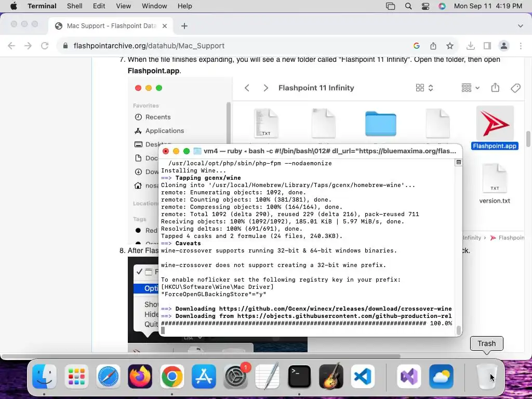This screenshot has height=399, width=532.
Task: Open the Apple menu
Action: pyautogui.click(x=14, y=6)
